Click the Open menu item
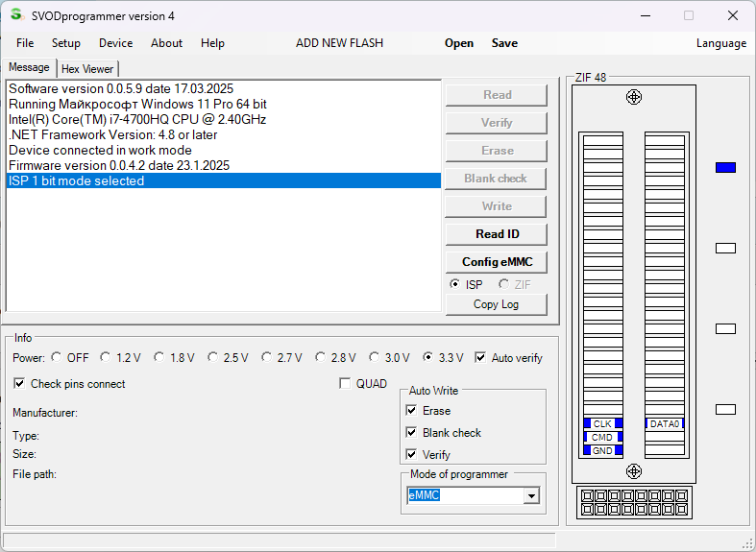 (x=459, y=43)
